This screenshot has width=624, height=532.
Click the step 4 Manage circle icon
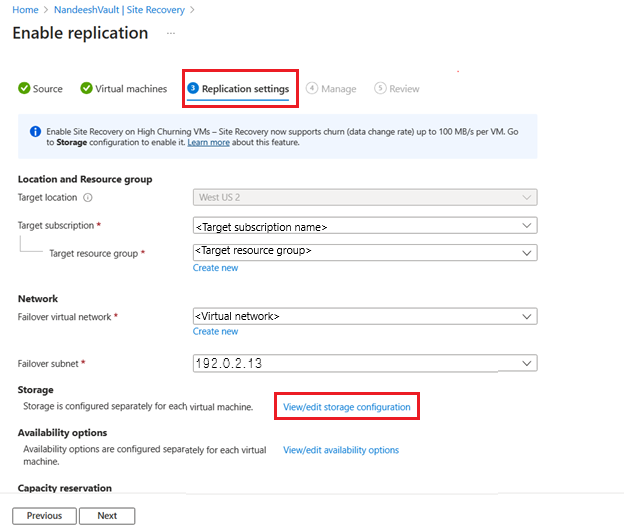[x=312, y=89]
